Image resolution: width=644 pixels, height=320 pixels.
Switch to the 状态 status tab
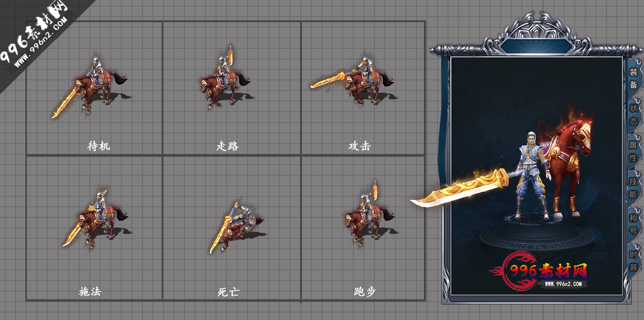tap(633, 115)
